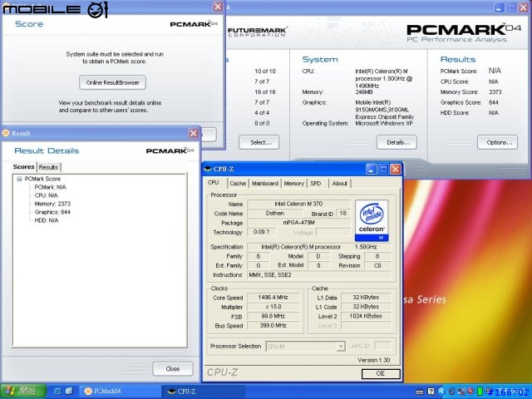Select 'HDD: N/A' tree entry
Viewport: 532px width, 399px height.
point(47,220)
